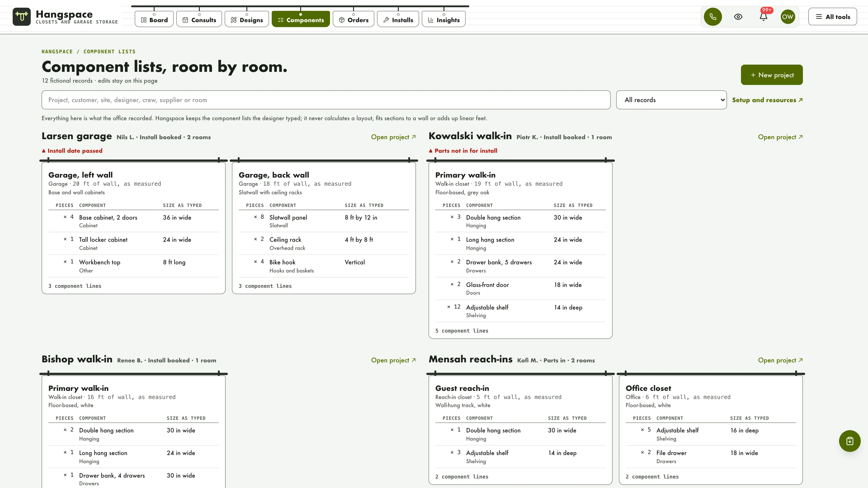Open the OW user avatar
The width and height of the screenshot is (868, 488).
(788, 16)
